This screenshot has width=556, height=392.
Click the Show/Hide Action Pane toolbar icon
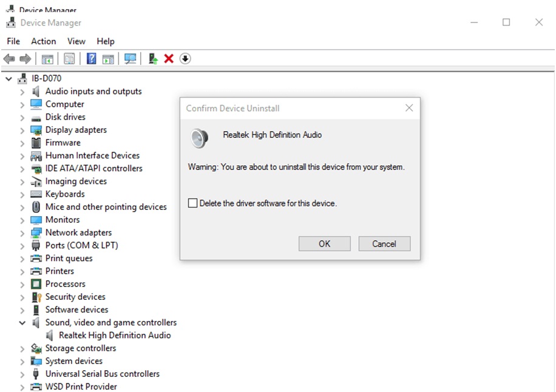(x=108, y=59)
